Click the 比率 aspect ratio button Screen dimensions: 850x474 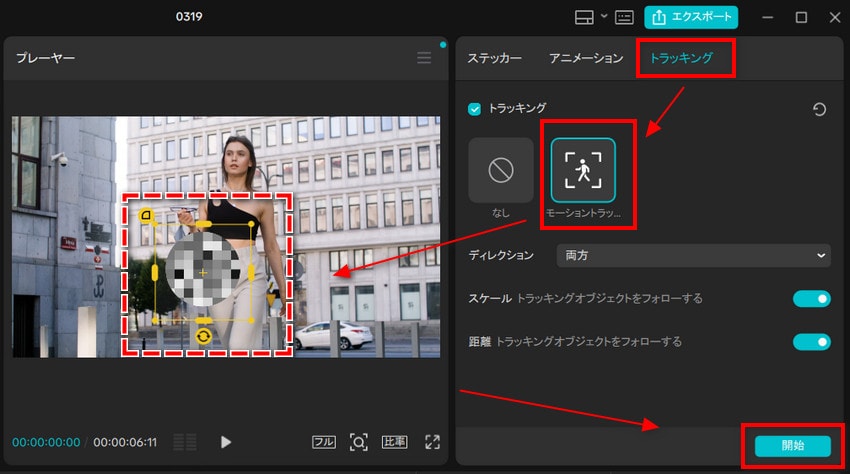[394, 442]
